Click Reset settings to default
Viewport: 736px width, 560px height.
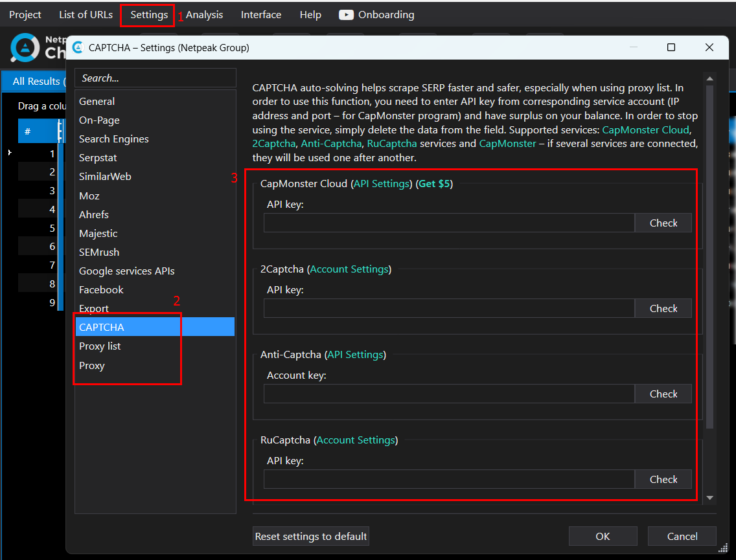[x=311, y=536]
